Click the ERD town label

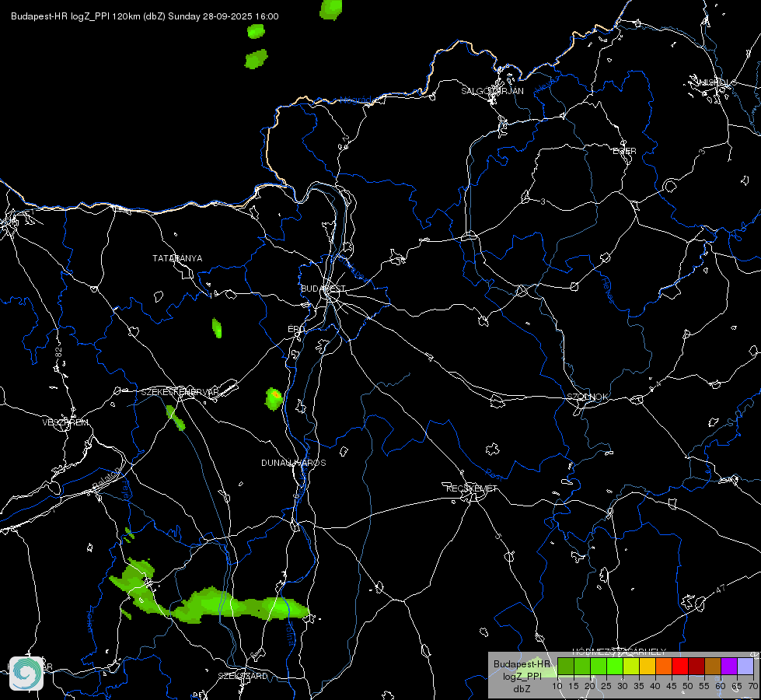coord(296,329)
